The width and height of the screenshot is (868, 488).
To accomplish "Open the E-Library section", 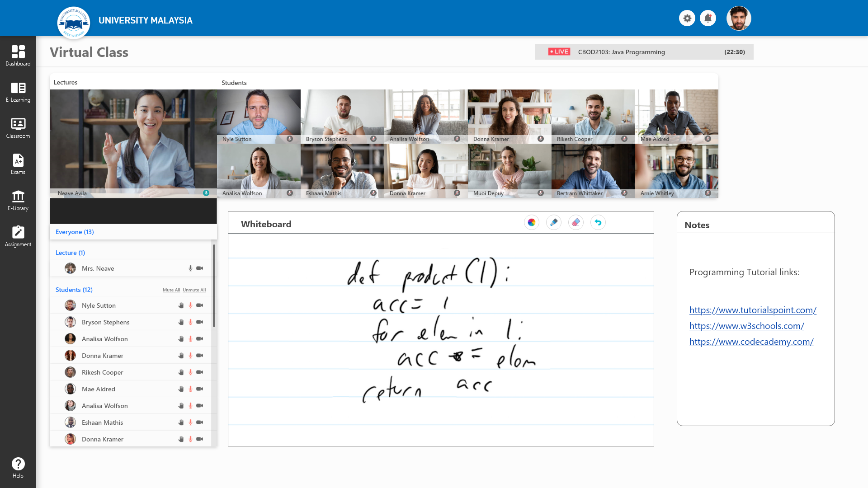I will pyautogui.click(x=18, y=200).
